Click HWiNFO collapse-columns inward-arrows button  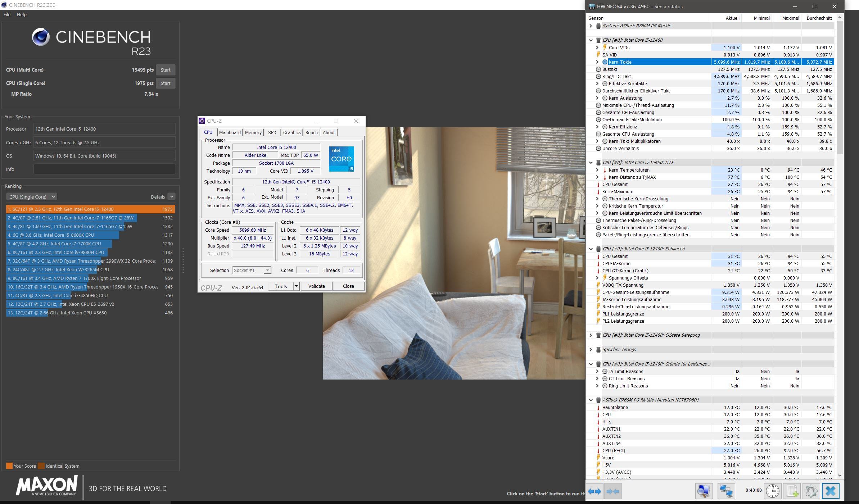point(613,491)
